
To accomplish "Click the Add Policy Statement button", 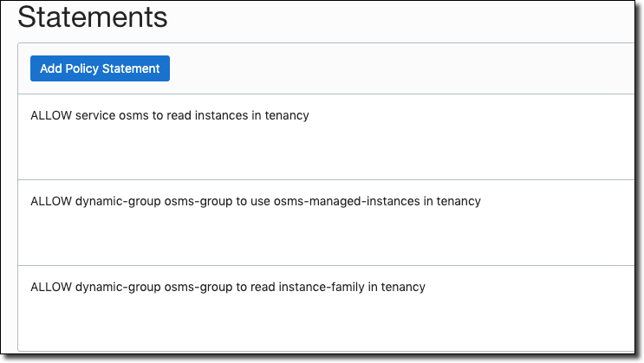I will tap(100, 68).
